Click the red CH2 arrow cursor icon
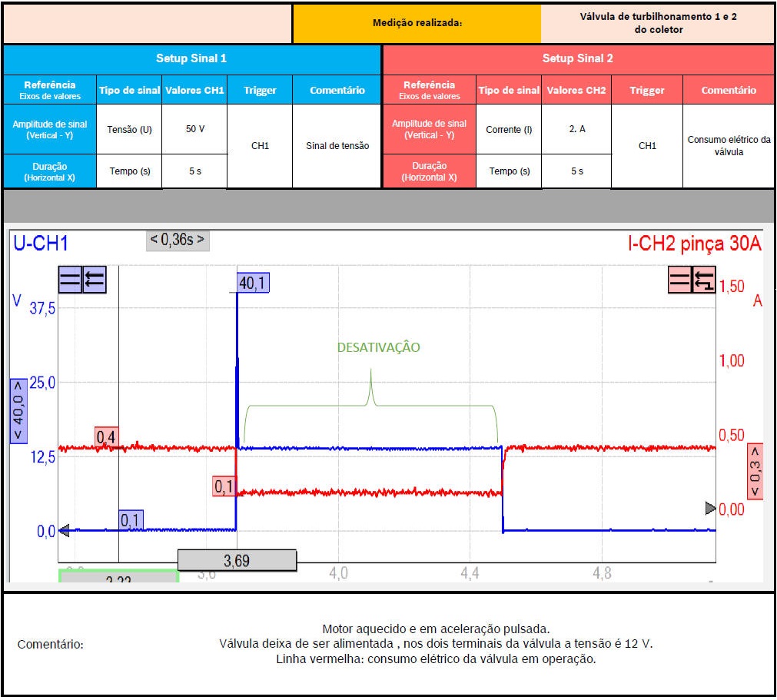The height and width of the screenshot is (700, 777). click(704, 280)
